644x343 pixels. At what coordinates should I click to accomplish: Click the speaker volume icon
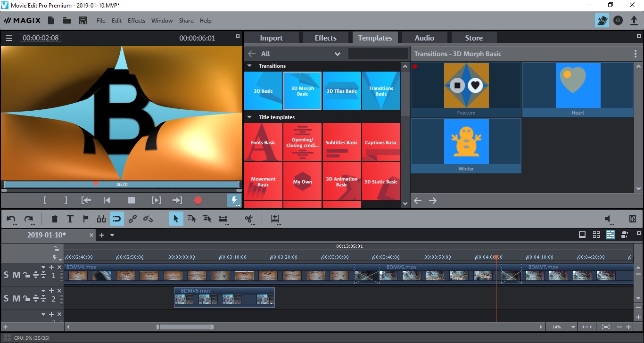tap(608, 219)
